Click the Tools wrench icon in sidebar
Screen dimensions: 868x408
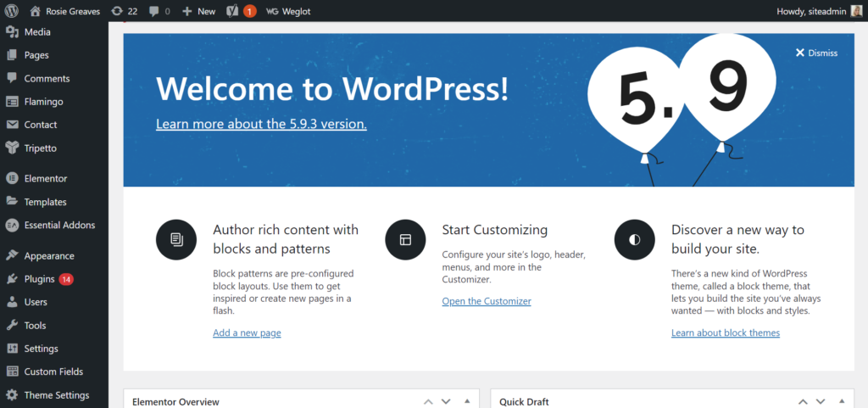tap(12, 326)
